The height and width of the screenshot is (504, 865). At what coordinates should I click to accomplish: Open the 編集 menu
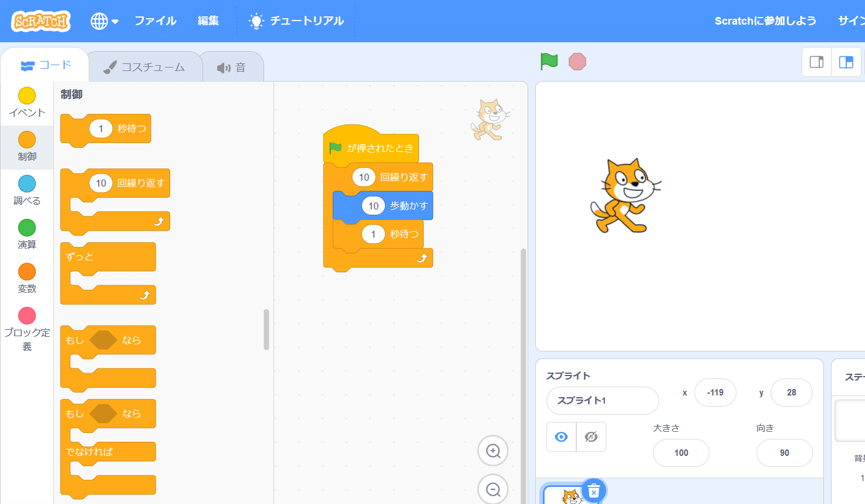tap(208, 21)
